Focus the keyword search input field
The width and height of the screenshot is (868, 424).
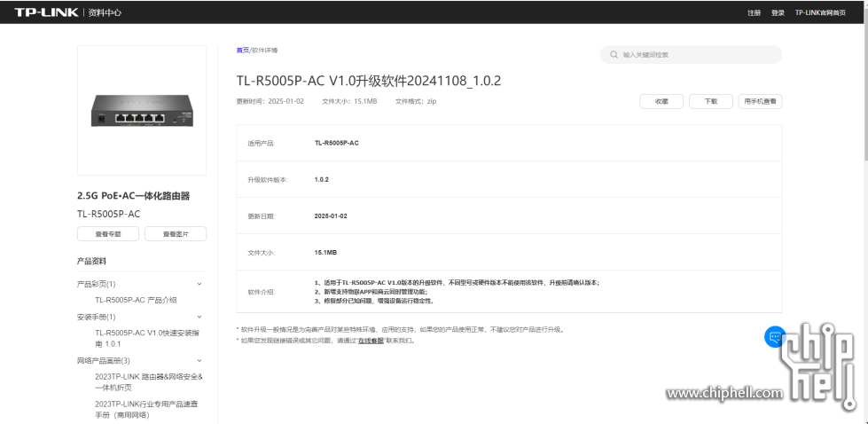click(x=691, y=55)
